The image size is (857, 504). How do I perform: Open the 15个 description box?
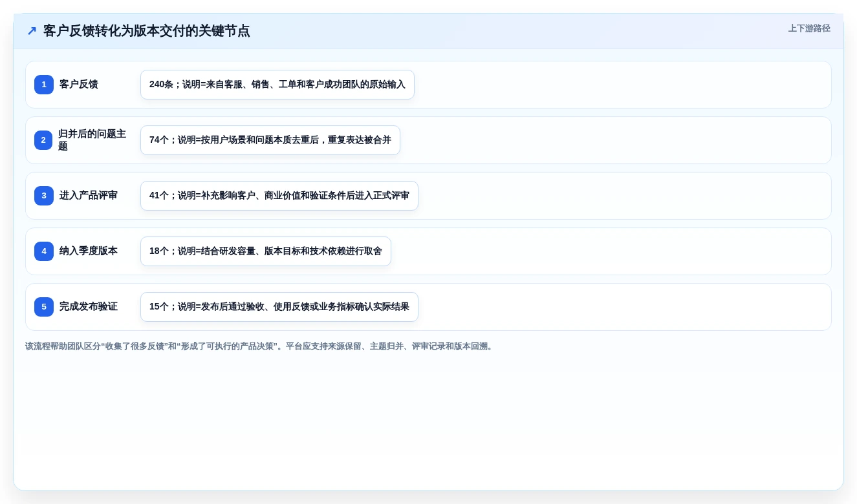[279, 307]
